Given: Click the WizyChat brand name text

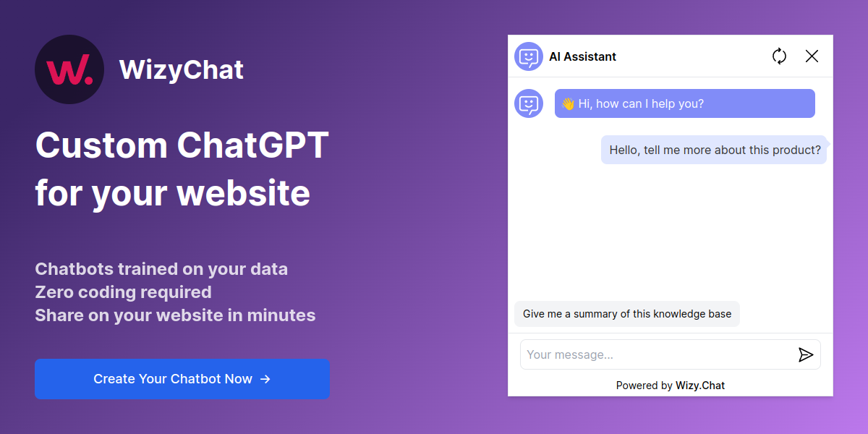Looking at the screenshot, I should [182, 69].
